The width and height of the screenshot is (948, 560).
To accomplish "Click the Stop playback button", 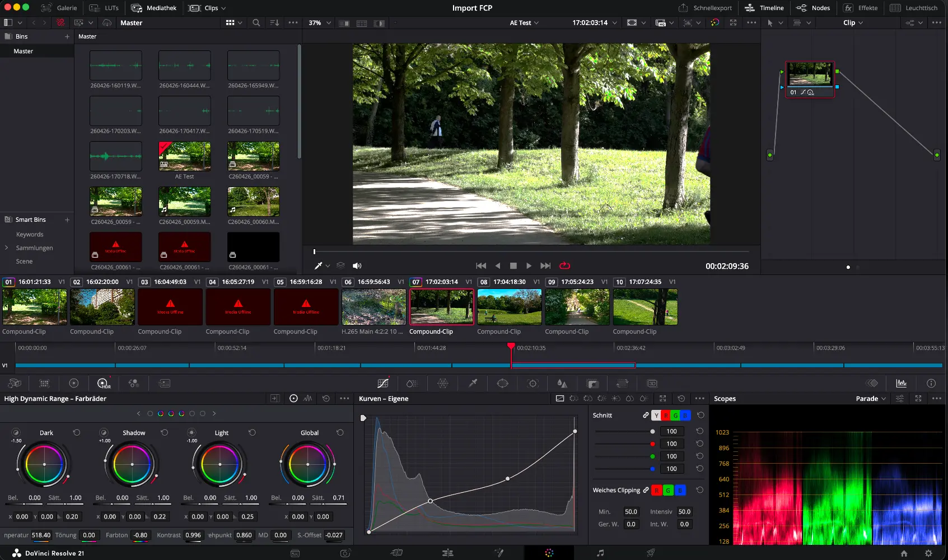I will 513,266.
